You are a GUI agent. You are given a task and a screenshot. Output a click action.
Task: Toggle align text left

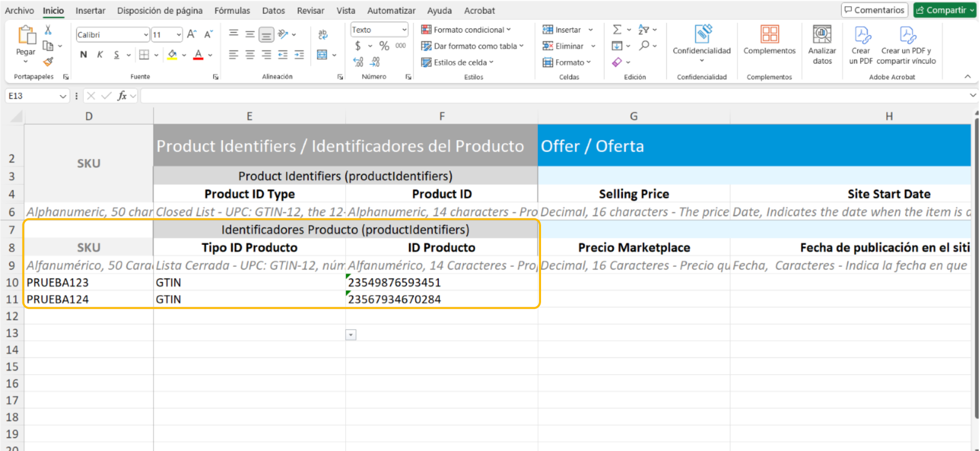point(234,55)
